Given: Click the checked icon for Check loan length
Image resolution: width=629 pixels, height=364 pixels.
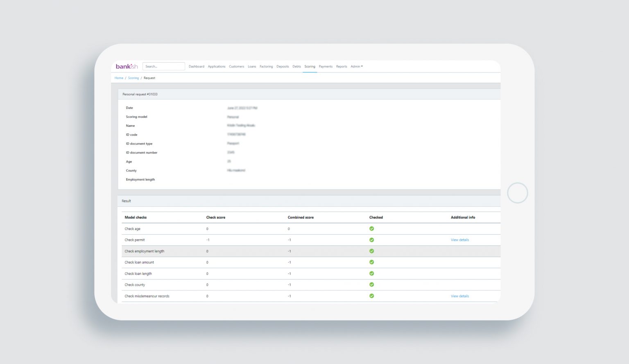Looking at the screenshot, I should pos(372,273).
